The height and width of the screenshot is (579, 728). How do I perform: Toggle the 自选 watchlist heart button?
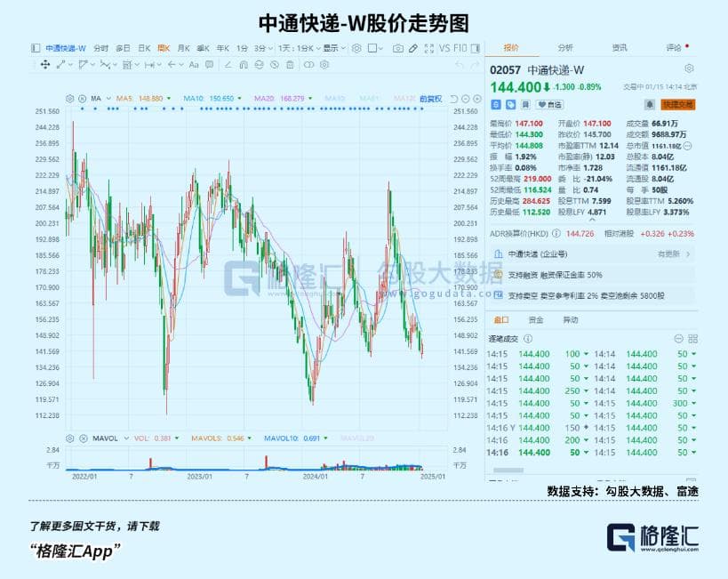pyautogui.click(x=550, y=104)
